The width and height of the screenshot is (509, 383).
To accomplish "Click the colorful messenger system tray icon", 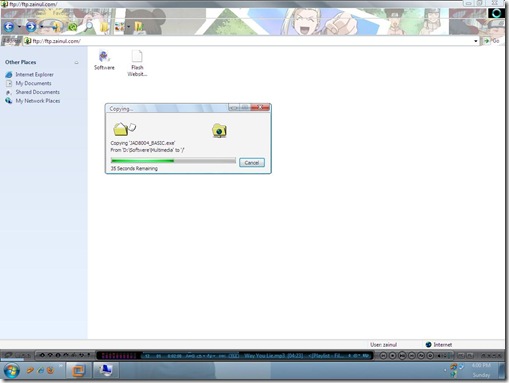I will coord(453,367).
